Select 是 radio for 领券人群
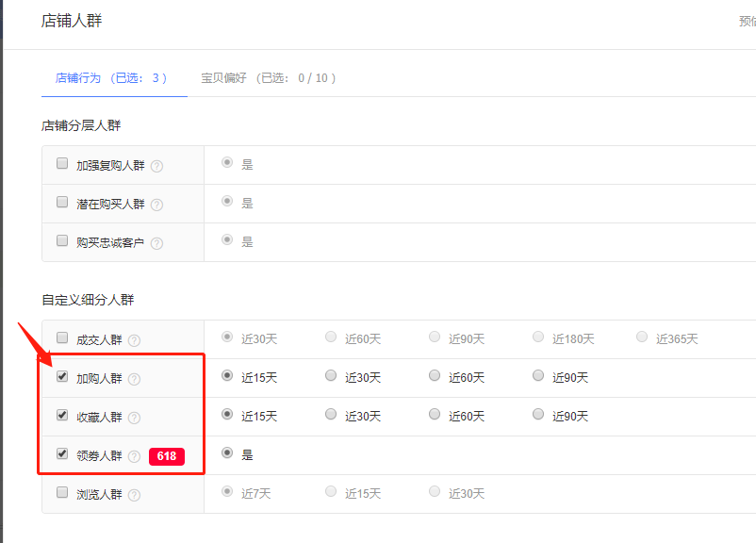 227,453
